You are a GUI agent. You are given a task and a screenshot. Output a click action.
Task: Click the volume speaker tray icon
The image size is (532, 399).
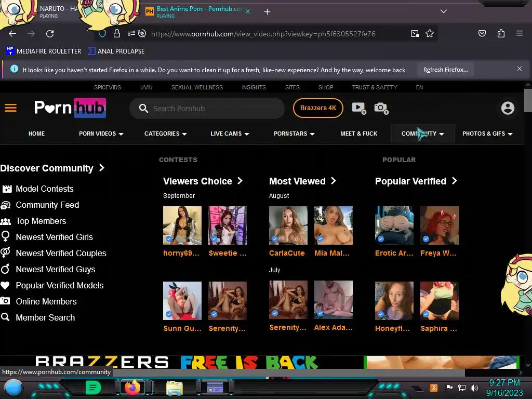pos(474,388)
